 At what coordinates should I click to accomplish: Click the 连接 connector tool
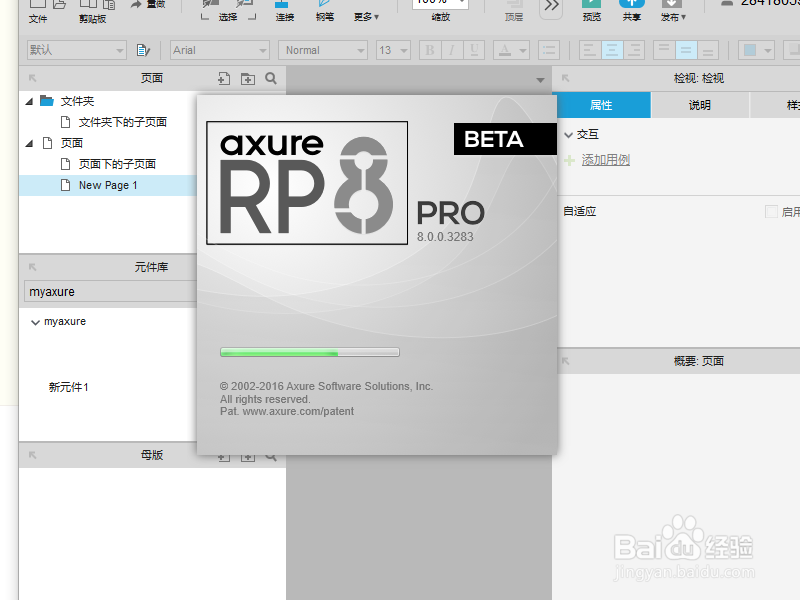[285, 10]
